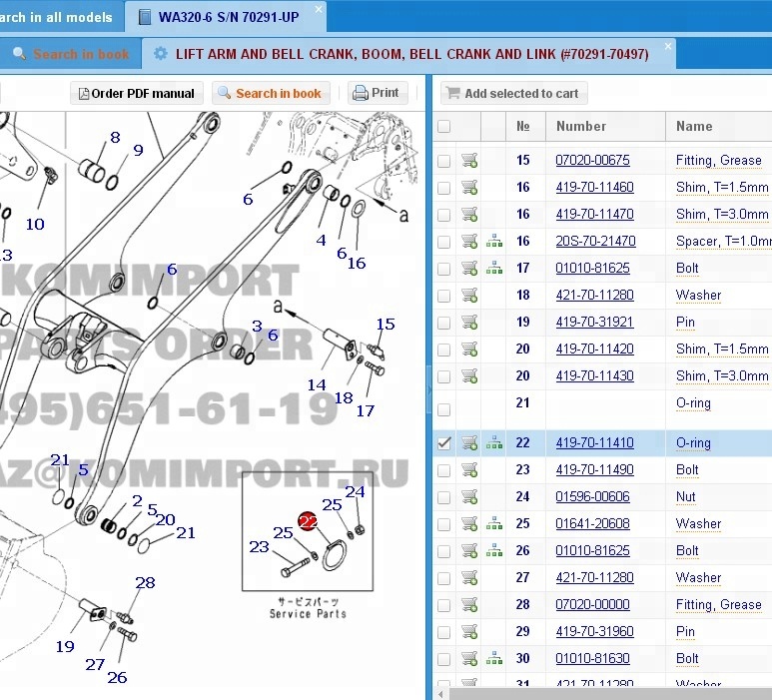The height and width of the screenshot is (700, 772).
Task: Check the box for row 21 O-ring
Action: (x=443, y=409)
